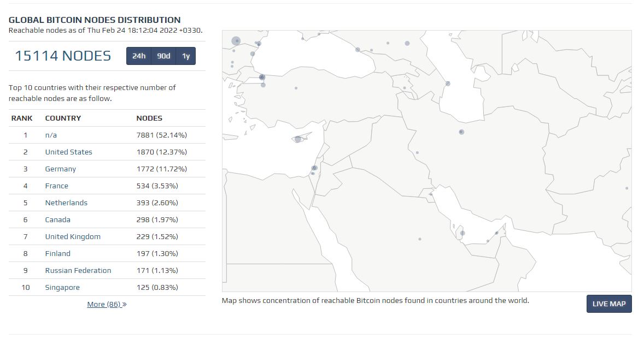Click the node dot near Istanbul
Image resolution: width=644 pixels, height=339 pixels.
coord(262,78)
